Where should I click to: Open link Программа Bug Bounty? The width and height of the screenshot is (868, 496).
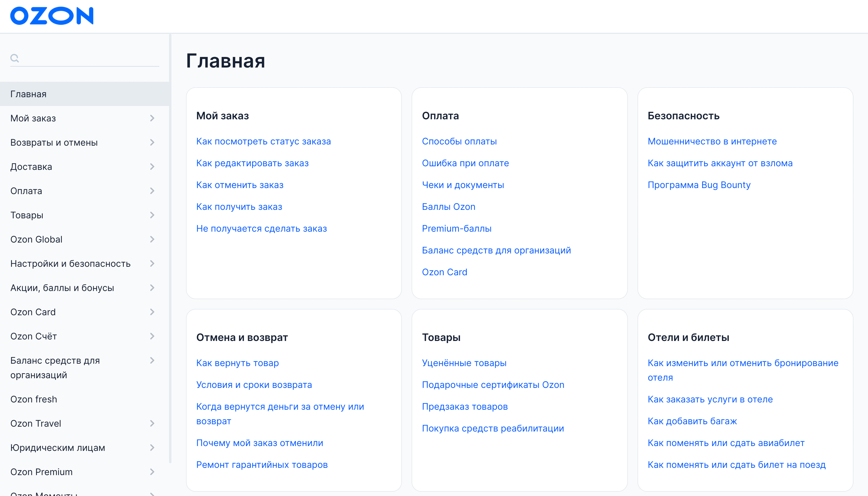[699, 185]
